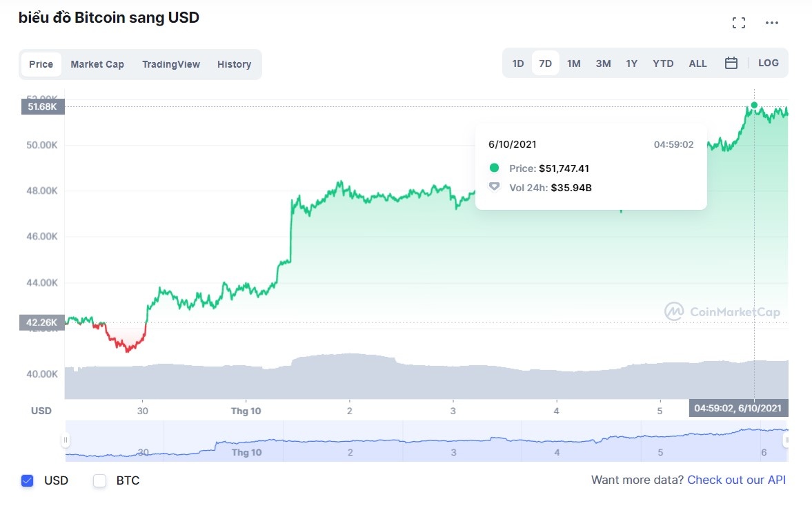The height and width of the screenshot is (506, 812).
Task: Toggle LOG scale for the chart
Action: point(768,63)
